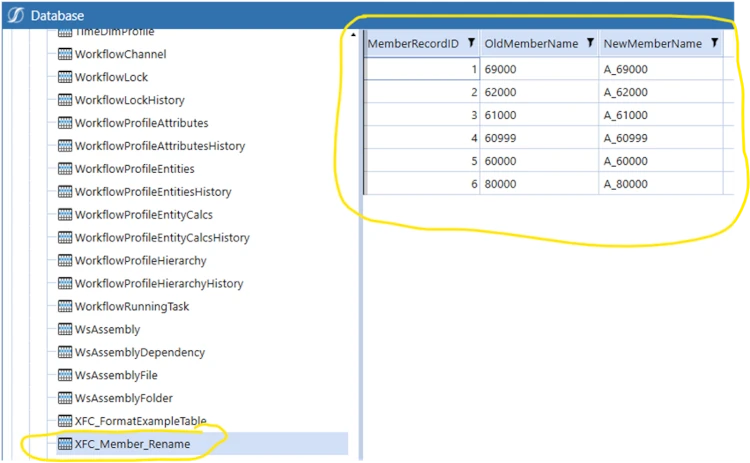Select WorkflowProfileAttributes table in tree

click(x=141, y=123)
